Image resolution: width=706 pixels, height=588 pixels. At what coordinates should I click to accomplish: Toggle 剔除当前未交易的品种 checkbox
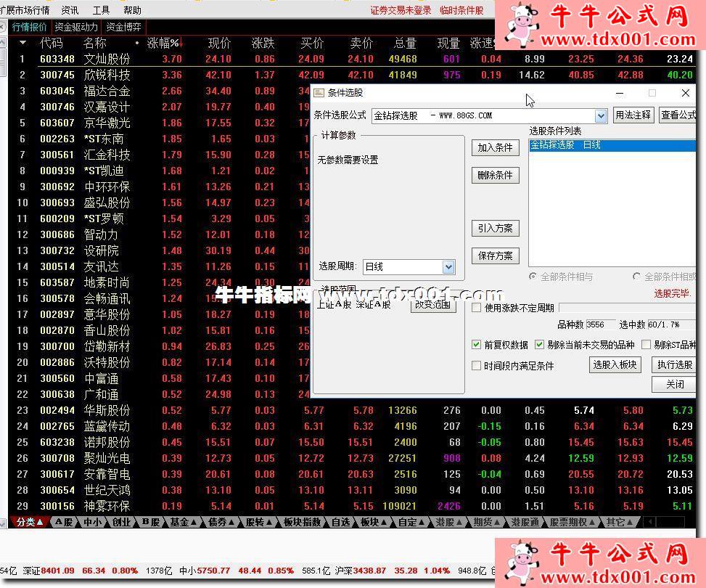[x=539, y=345]
